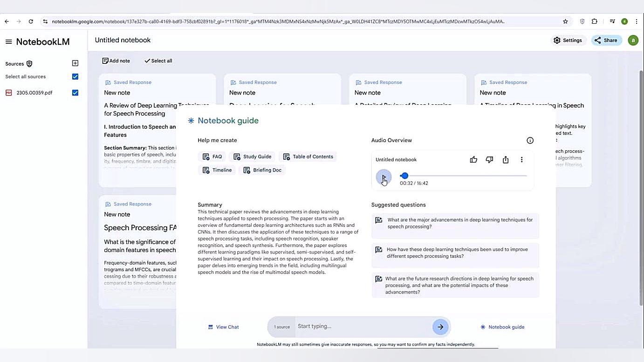Click the browser back arrow

7,21
